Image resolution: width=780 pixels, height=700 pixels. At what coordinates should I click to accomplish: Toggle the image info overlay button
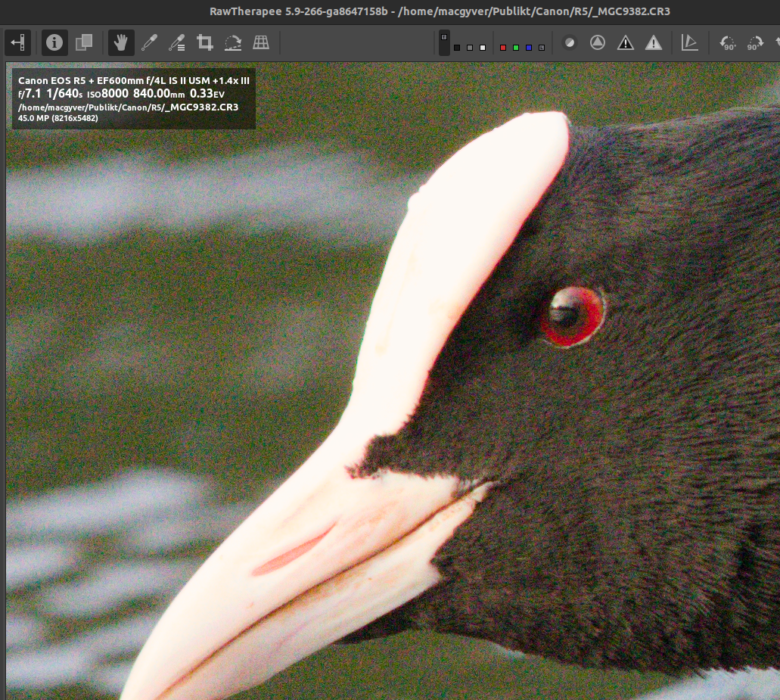point(54,42)
